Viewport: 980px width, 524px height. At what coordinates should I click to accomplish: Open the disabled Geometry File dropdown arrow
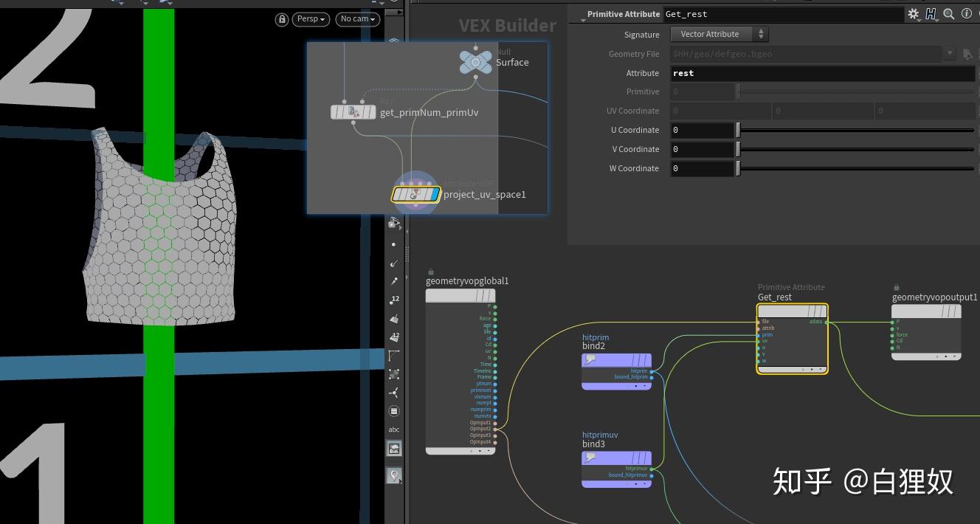949,54
